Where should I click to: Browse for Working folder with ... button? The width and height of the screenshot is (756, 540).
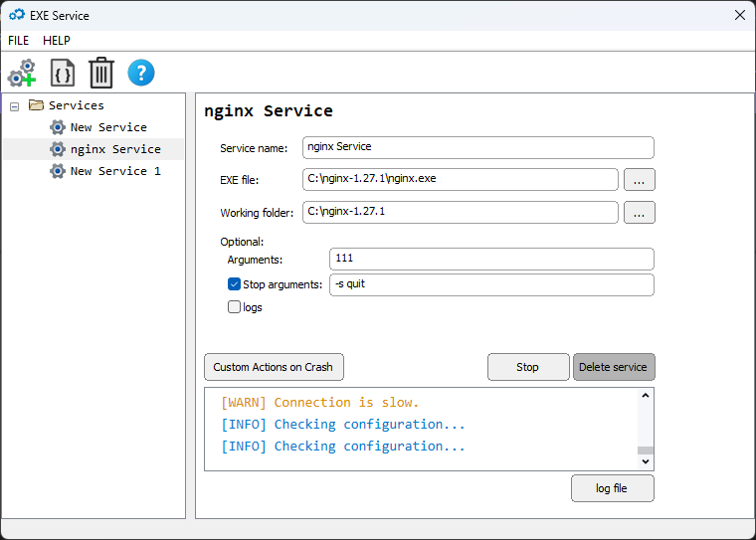[640, 212]
